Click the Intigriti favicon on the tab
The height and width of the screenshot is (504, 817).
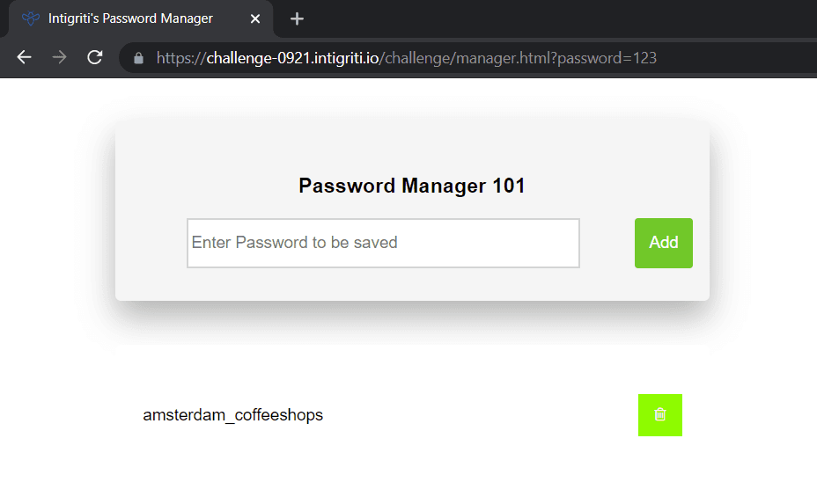point(31,18)
